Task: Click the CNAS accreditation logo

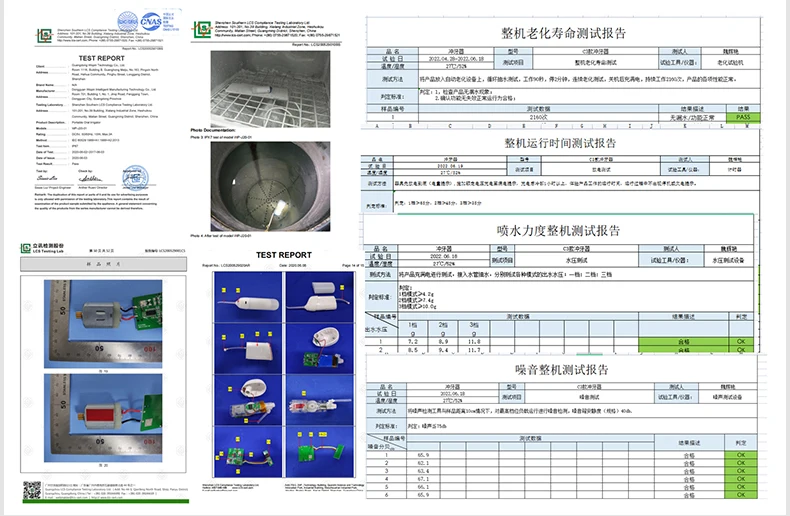Action: pyautogui.click(x=151, y=22)
